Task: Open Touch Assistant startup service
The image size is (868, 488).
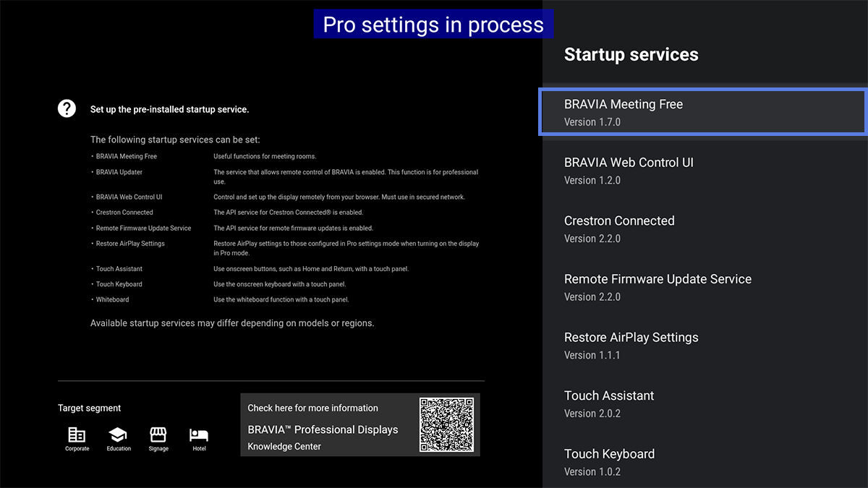Action: click(x=702, y=404)
